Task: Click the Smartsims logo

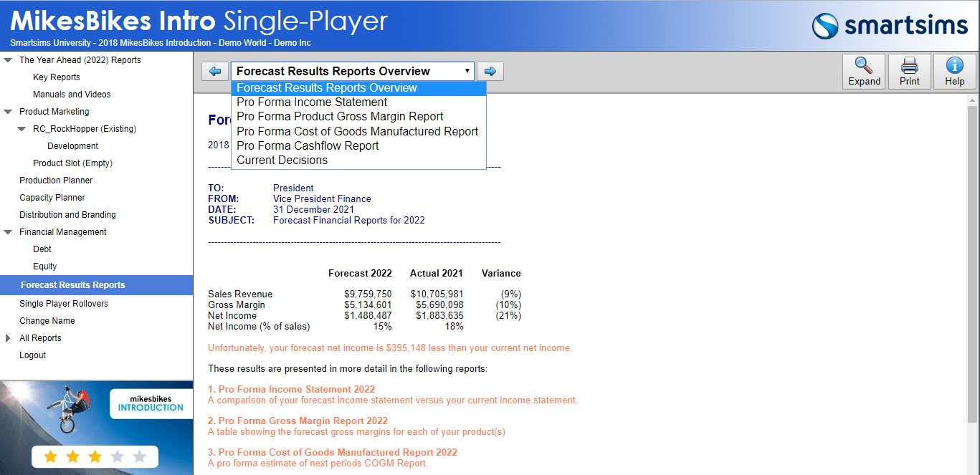Action: click(x=890, y=26)
